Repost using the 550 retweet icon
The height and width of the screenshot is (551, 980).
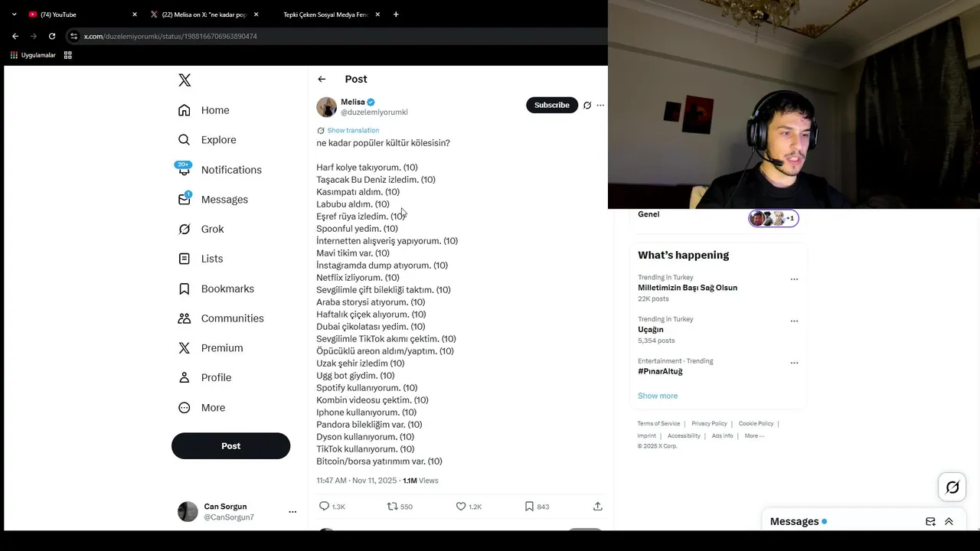400,507
